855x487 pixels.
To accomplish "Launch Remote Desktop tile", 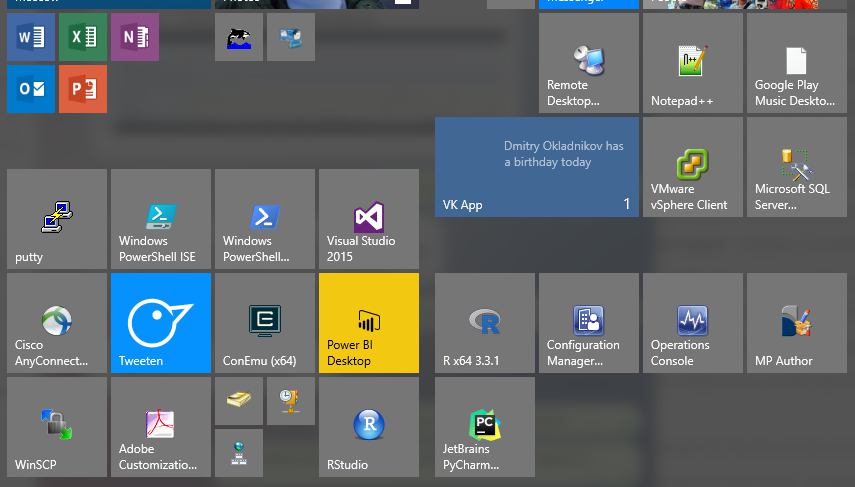I will 588,63.
